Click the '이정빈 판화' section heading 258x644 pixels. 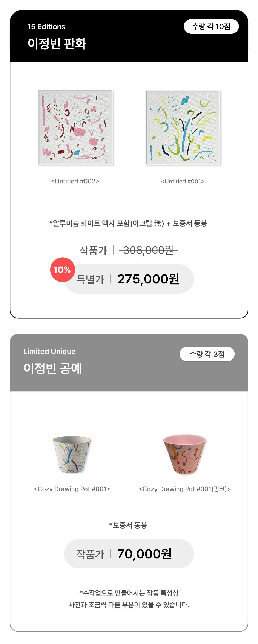[x=57, y=44]
